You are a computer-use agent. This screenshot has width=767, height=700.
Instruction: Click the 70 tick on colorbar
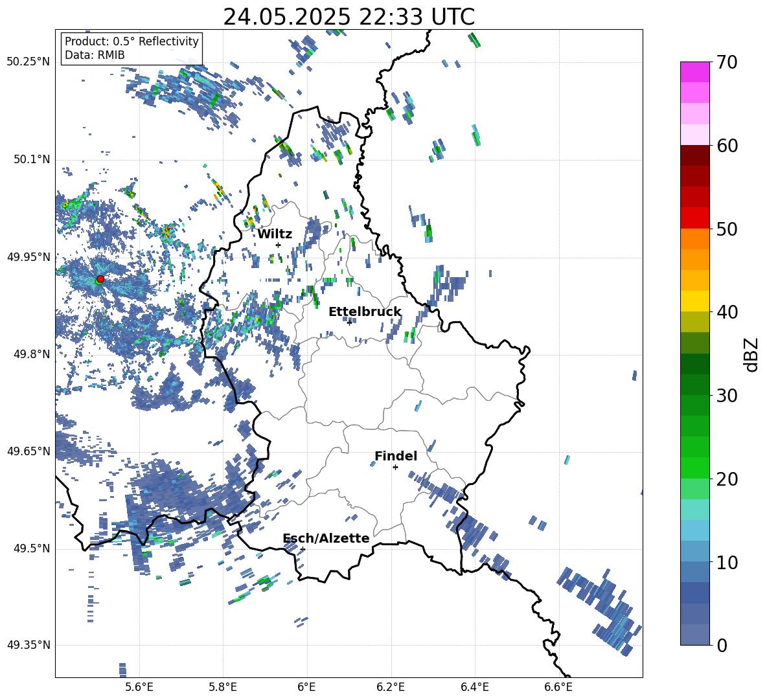[x=727, y=63]
